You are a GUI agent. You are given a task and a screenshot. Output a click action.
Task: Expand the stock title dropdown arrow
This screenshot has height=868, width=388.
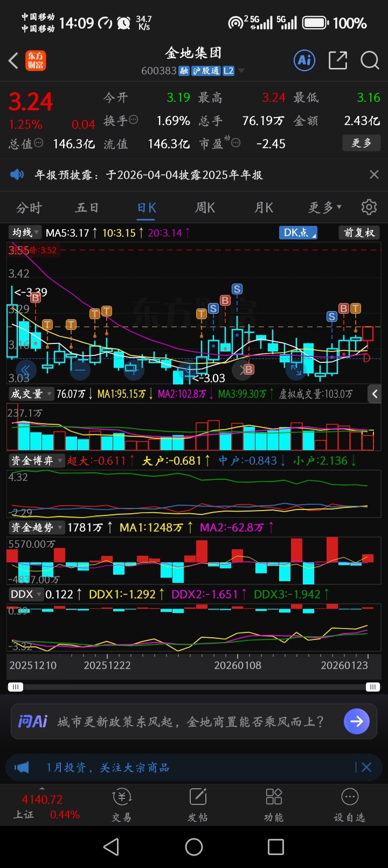pyautogui.click(x=241, y=71)
